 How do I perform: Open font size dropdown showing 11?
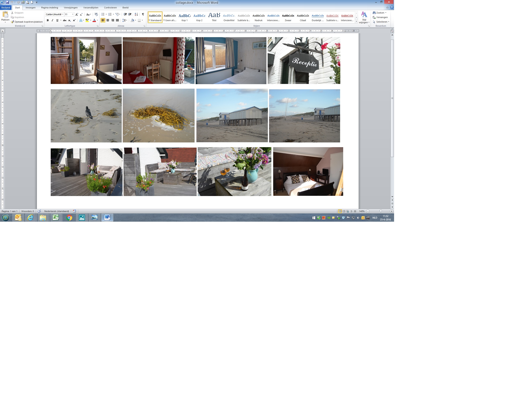tap(73, 14)
